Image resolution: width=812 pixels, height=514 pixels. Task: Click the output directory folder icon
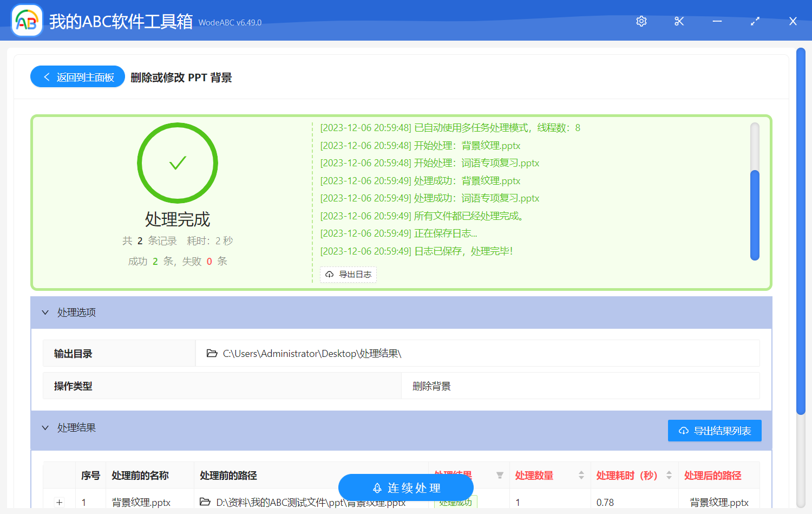tap(212, 354)
